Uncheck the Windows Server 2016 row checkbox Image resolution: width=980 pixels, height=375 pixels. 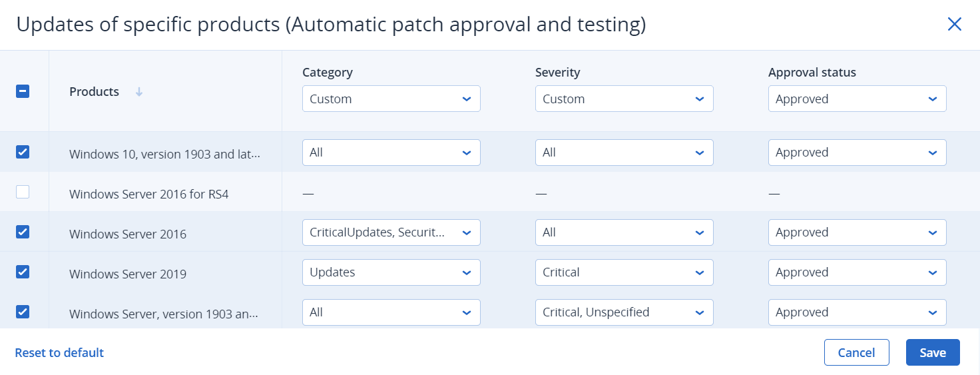pyautogui.click(x=23, y=232)
